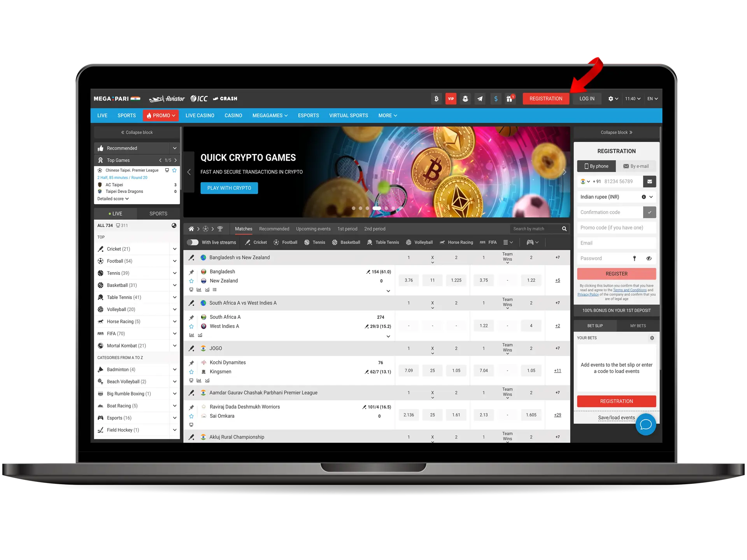Image resolution: width=747 pixels, height=560 pixels.
Task: Select the SPORTS tab in left panel
Action: click(158, 213)
